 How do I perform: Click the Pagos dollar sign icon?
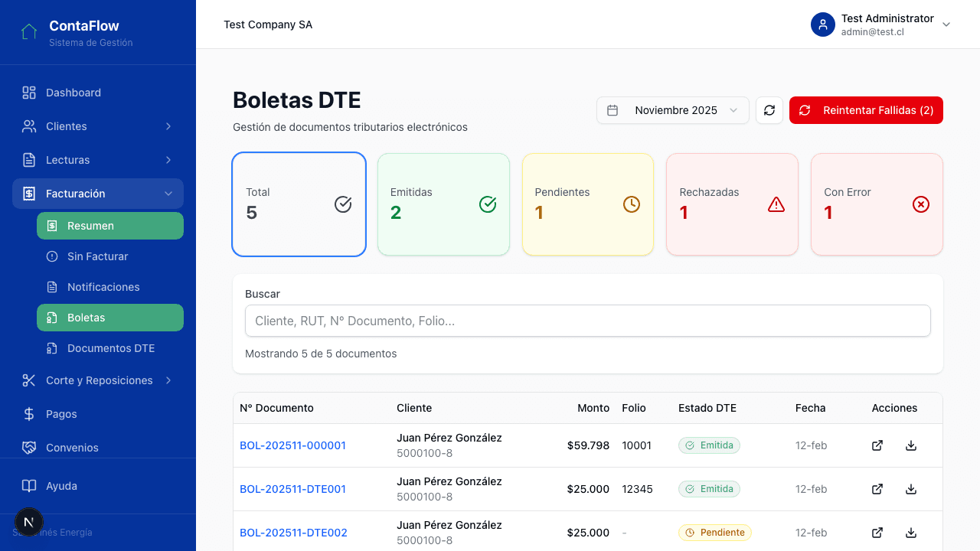[x=29, y=414]
